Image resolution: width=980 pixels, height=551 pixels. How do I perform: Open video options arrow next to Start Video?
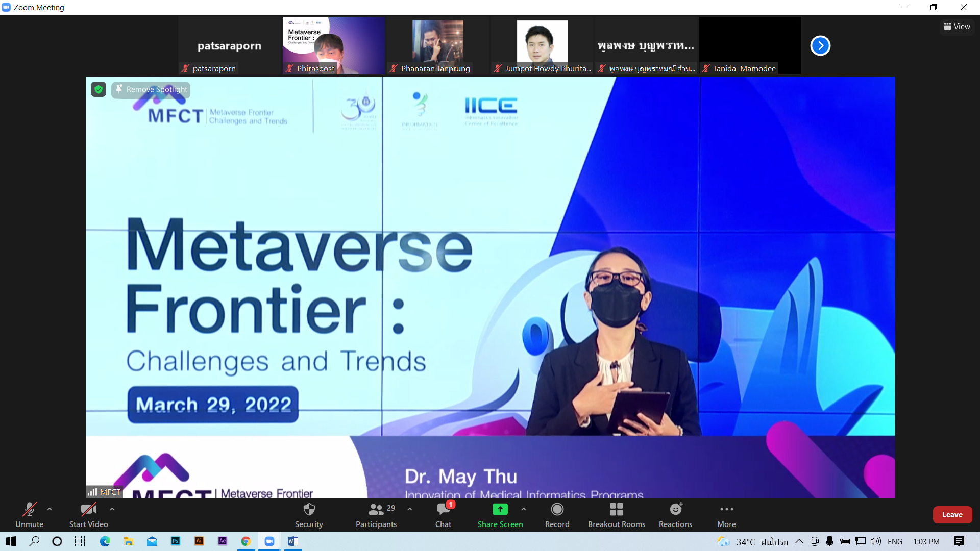pyautogui.click(x=112, y=509)
